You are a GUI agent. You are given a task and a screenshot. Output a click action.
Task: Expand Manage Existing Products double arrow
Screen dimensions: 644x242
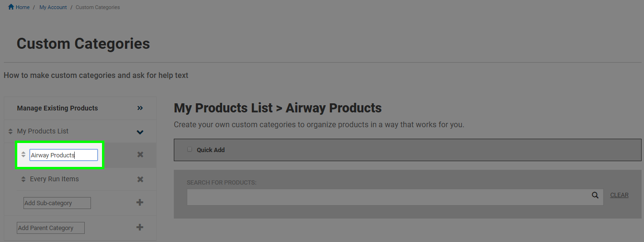pos(140,108)
